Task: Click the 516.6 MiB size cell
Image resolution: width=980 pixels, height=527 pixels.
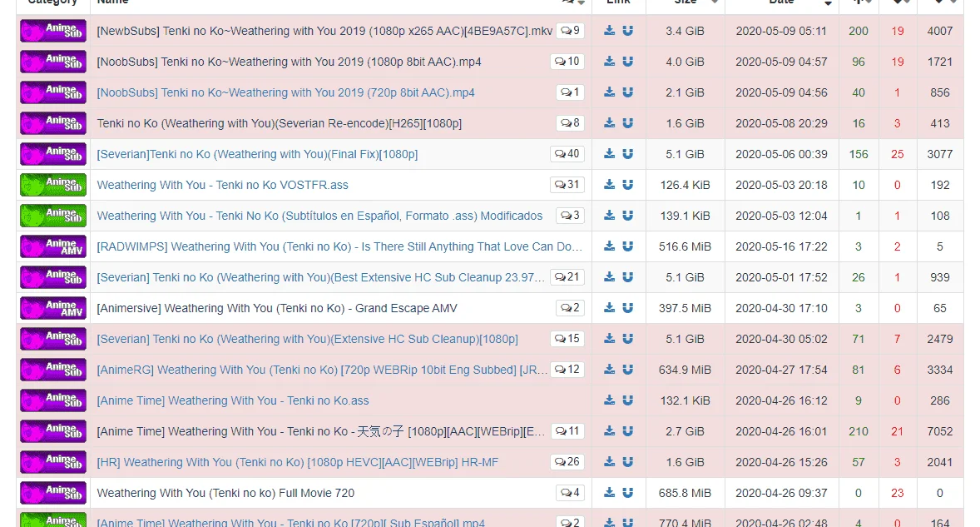Action: [x=685, y=246]
